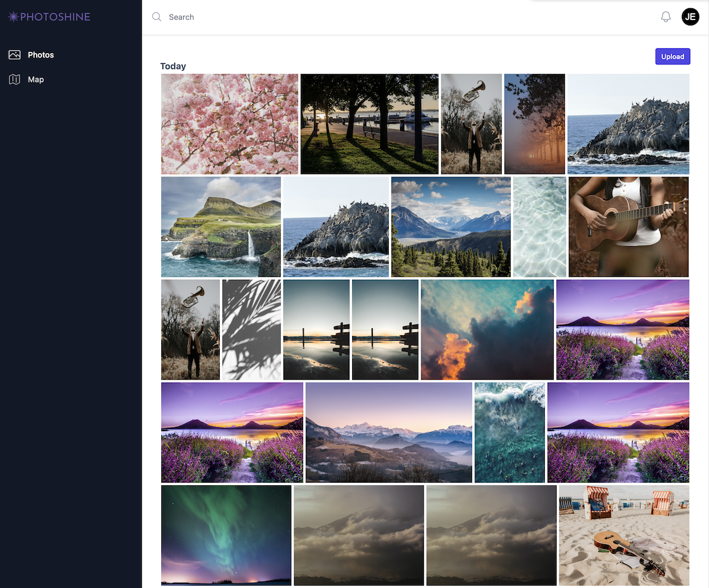This screenshot has width=709, height=588.
Task: Open the pink cherry blossoms photo
Action: pyautogui.click(x=230, y=124)
